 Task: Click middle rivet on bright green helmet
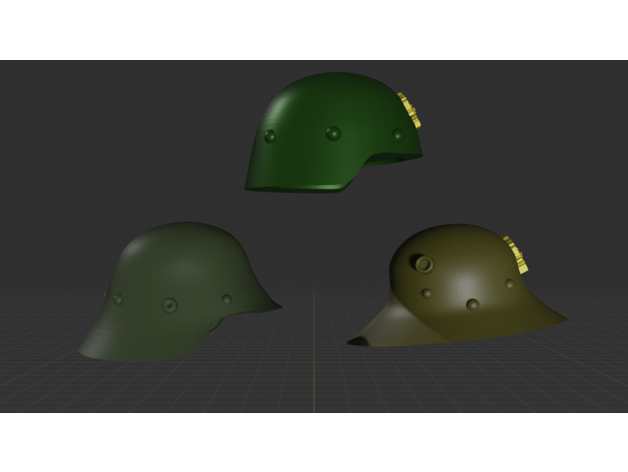click(x=333, y=133)
